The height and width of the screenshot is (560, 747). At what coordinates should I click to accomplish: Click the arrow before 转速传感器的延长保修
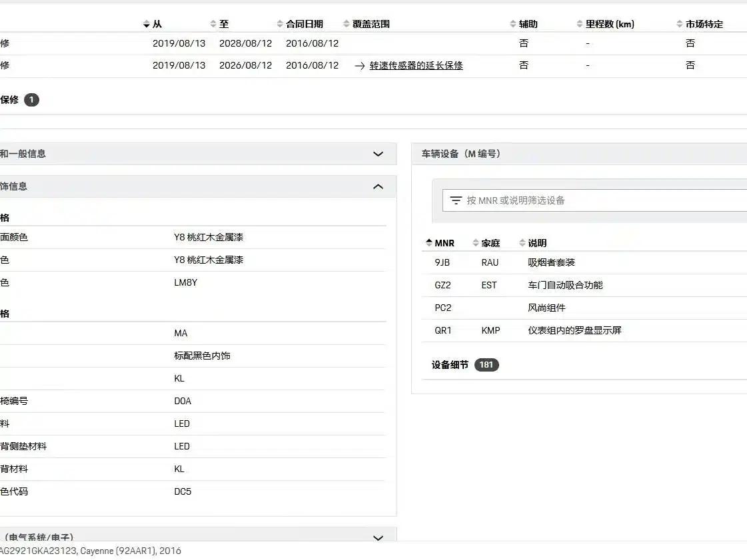coord(360,66)
